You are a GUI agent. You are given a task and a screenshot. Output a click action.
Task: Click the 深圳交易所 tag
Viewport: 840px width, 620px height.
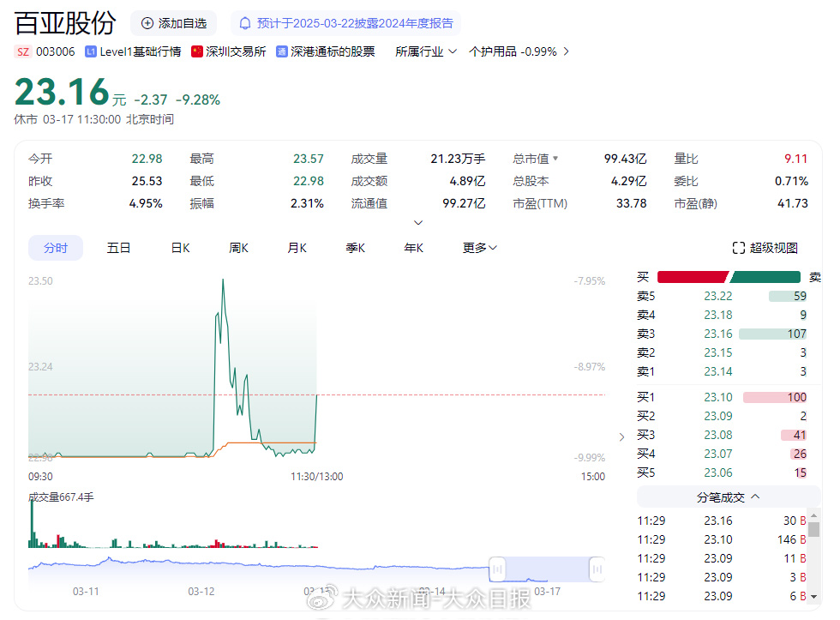coord(229,51)
